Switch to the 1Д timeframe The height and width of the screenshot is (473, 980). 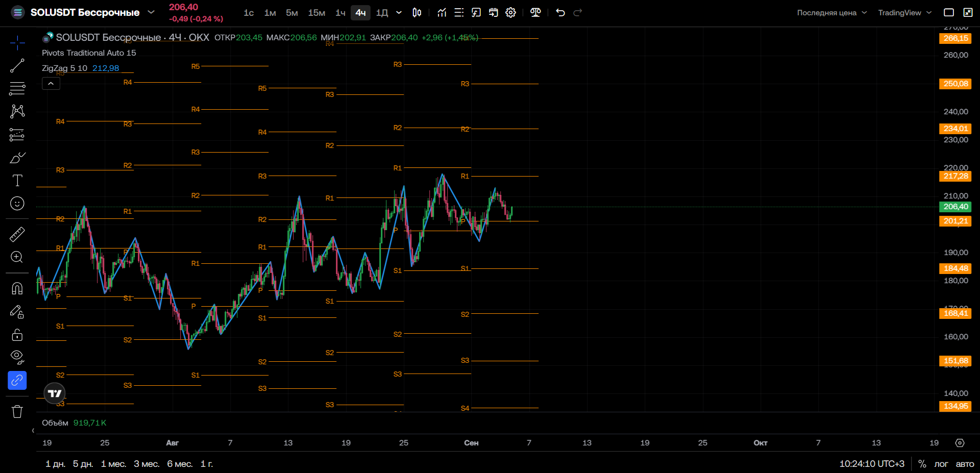382,13
